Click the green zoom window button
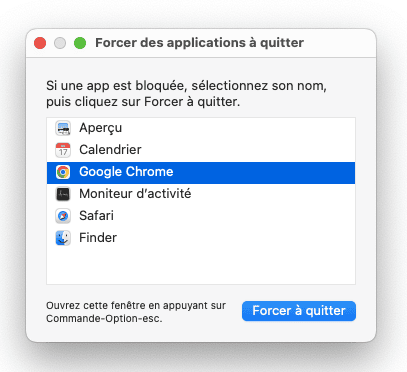Screen dimensions: 407x372 80,43
